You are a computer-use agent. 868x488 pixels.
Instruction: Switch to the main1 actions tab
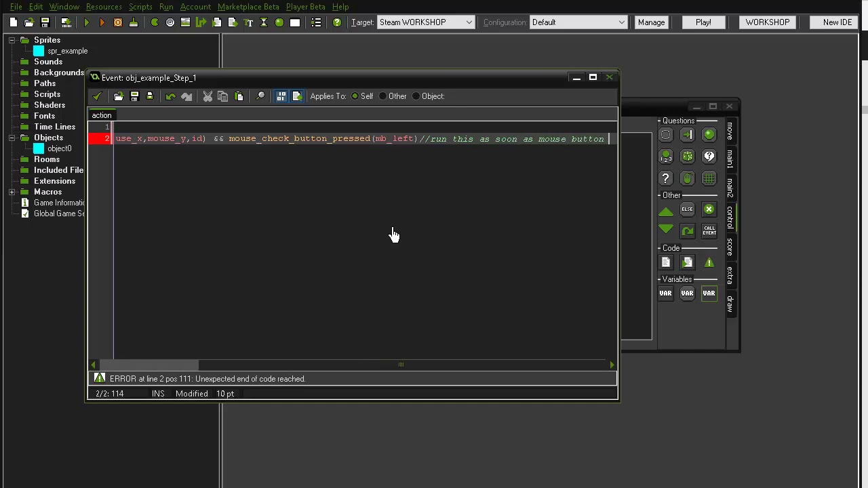point(730,159)
